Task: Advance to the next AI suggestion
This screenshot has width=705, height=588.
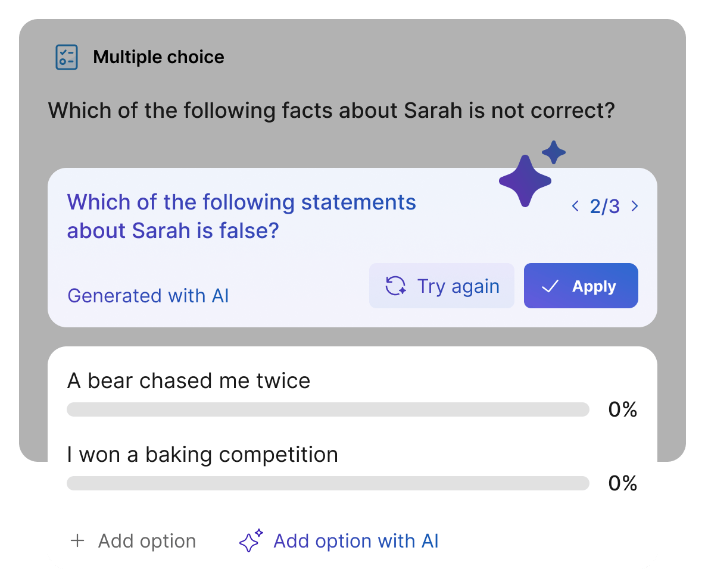Action: click(x=635, y=207)
